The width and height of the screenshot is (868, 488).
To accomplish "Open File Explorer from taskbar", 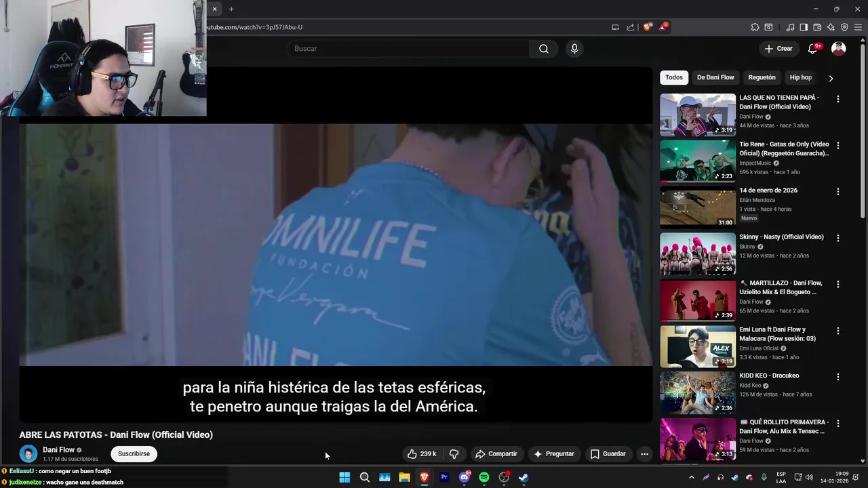I will [404, 477].
